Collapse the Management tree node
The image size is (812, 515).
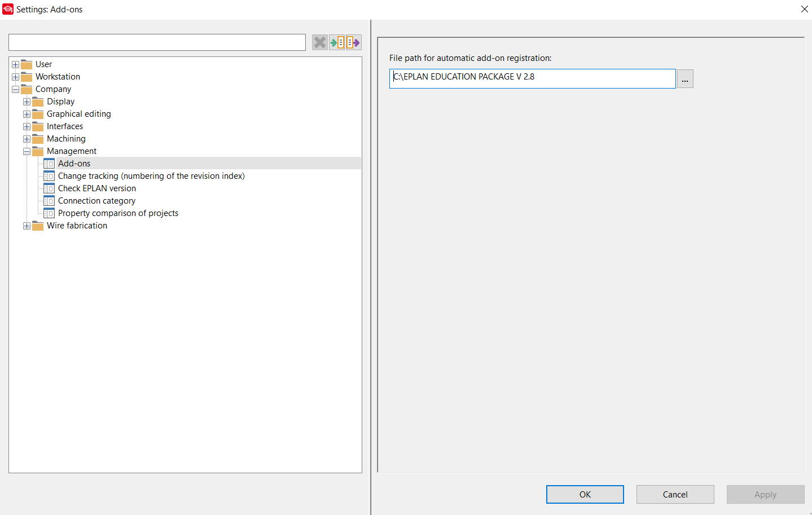[27, 151]
